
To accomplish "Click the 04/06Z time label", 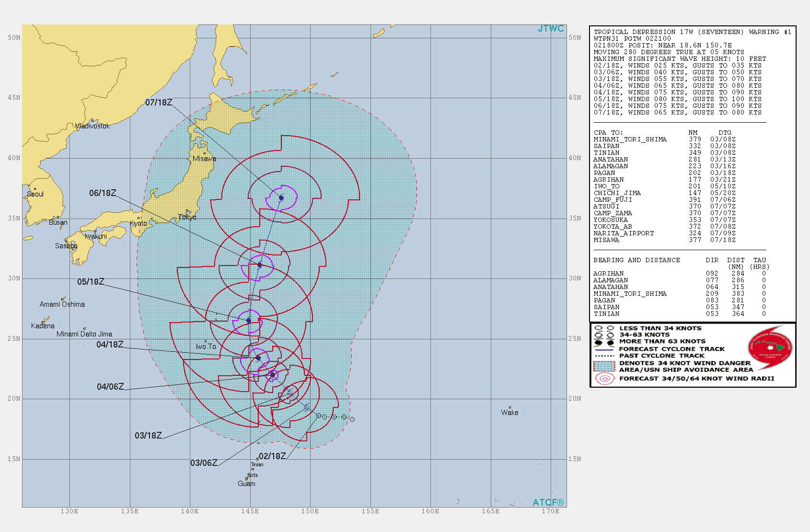I will tap(110, 387).
